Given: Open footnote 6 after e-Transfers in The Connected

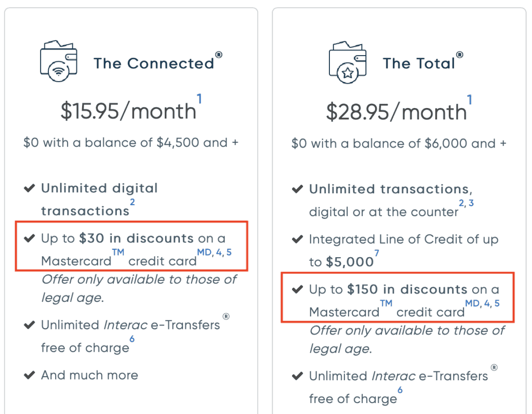Looking at the screenshot, I should click(132, 339).
